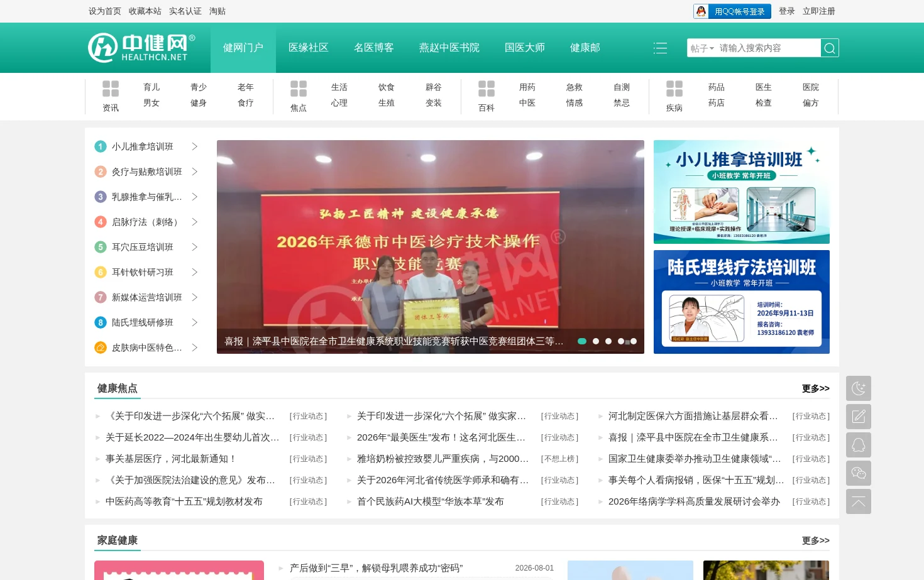Click the floating WeChat icon
The height and width of the screenshot is (580, 924).
pyautogui.click(x=859, y=473)
